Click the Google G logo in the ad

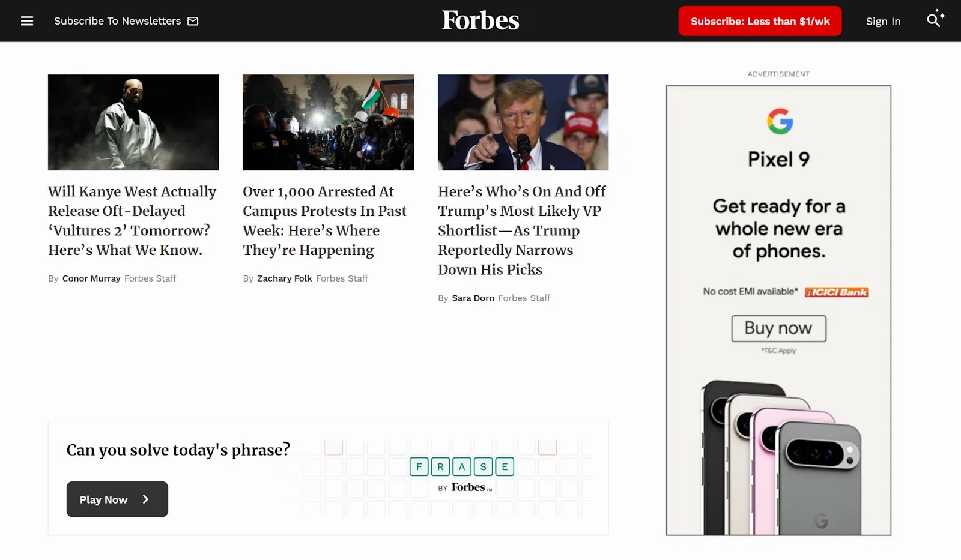pos(780,122)
